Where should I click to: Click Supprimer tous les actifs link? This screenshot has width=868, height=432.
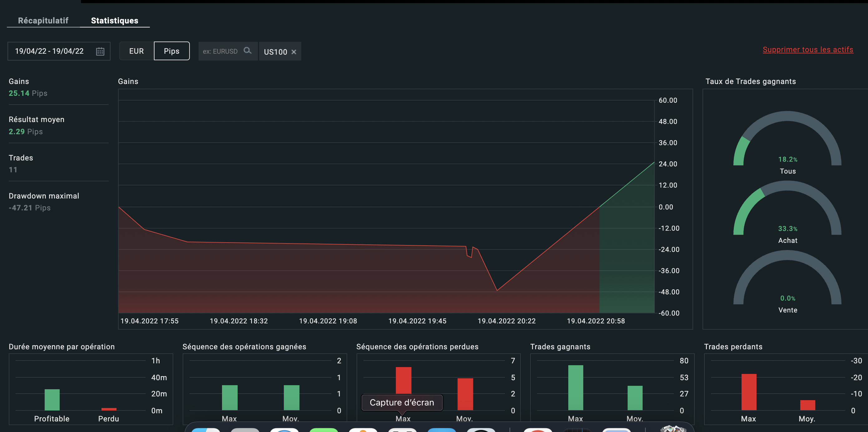(x=808, y=50)
